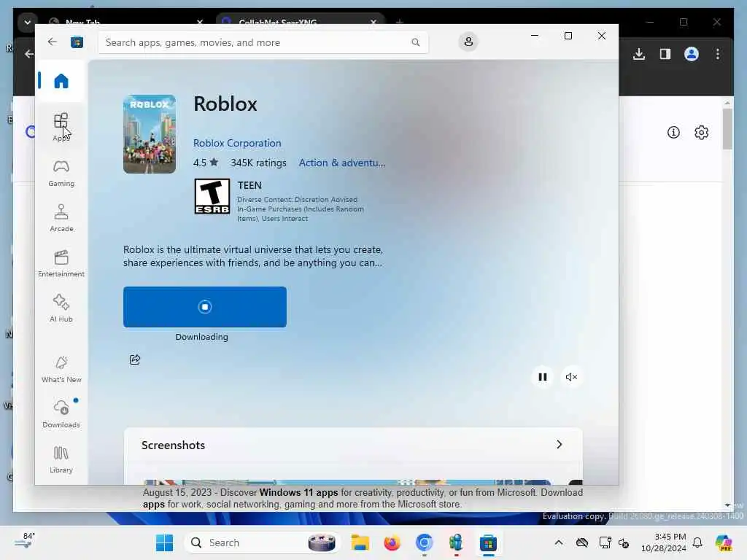Show hidden system tray icons
The image size is (747, 560).
[559, 542]
